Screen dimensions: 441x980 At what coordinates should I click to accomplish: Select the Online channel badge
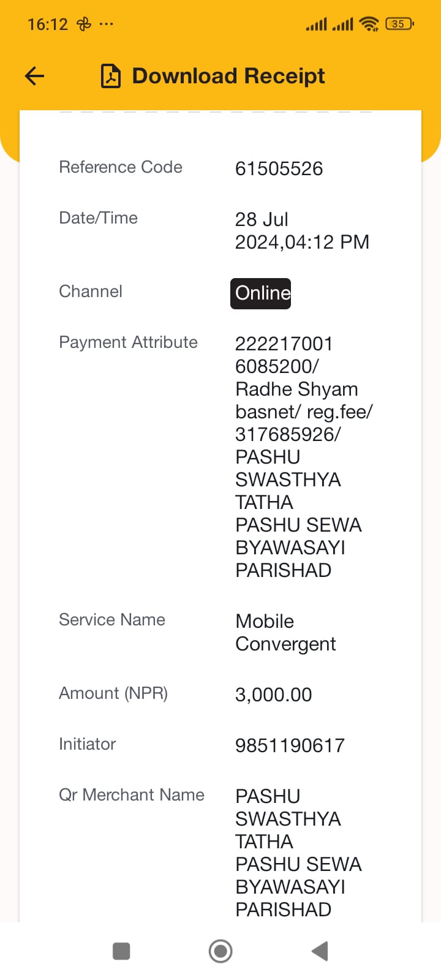[261, 293]
